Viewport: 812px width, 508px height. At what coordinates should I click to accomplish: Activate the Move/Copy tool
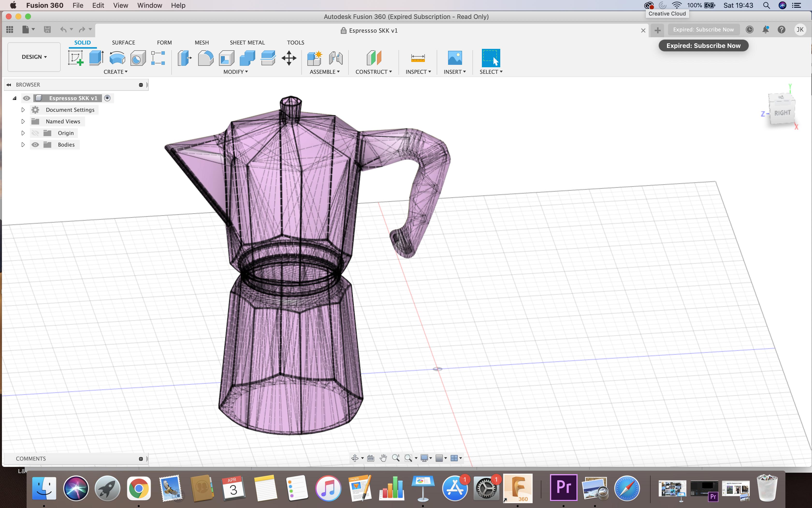[x=289, y=58]
